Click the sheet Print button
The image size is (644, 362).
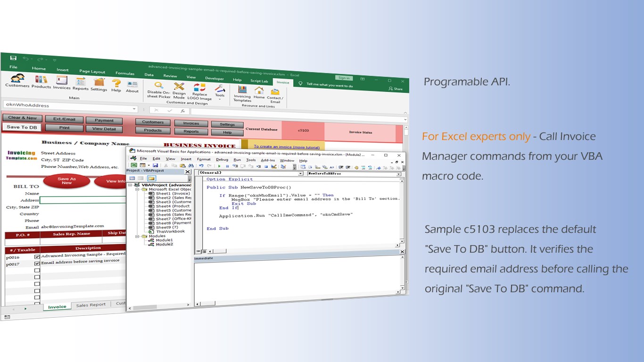(x=65, y=128)
